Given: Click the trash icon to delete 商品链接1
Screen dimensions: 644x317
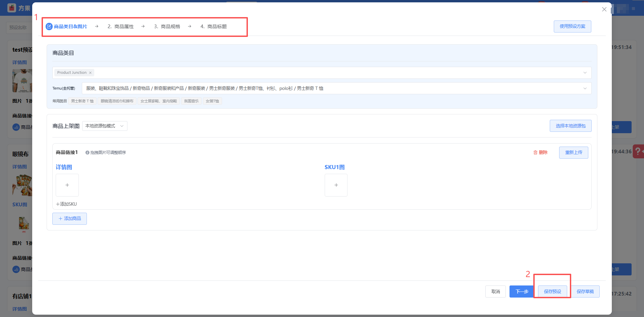Looking at the screenshot, I should tap(535, 153).
